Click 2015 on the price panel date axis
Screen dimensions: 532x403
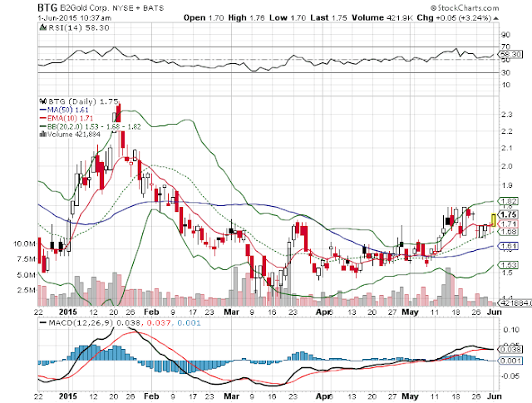[x=68, y=312]
